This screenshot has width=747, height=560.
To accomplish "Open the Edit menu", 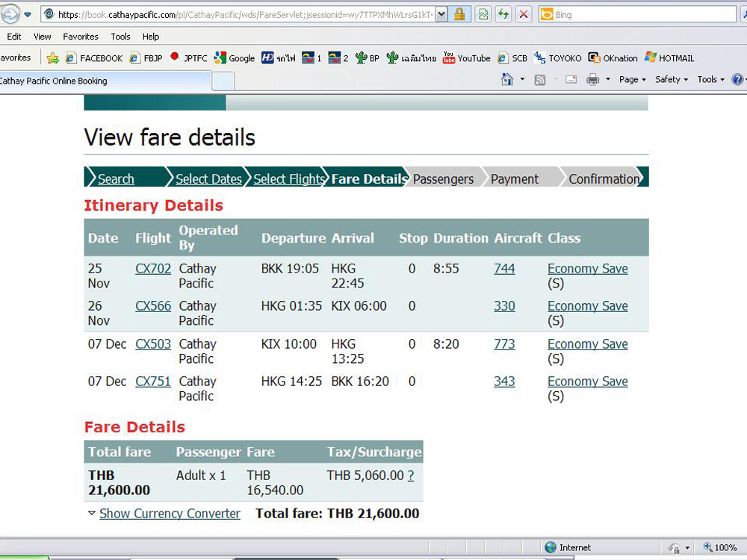I will (13, 37).
